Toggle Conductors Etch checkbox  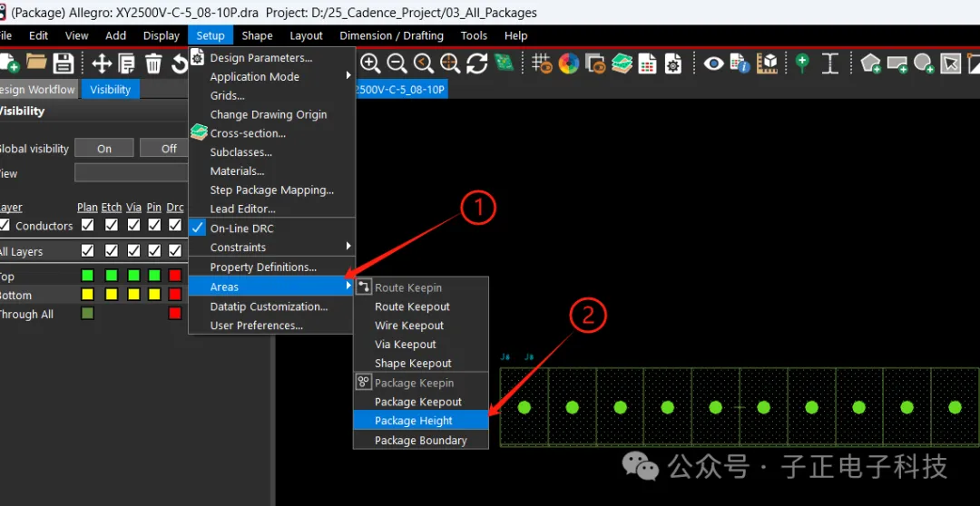[x=112, y=224]
